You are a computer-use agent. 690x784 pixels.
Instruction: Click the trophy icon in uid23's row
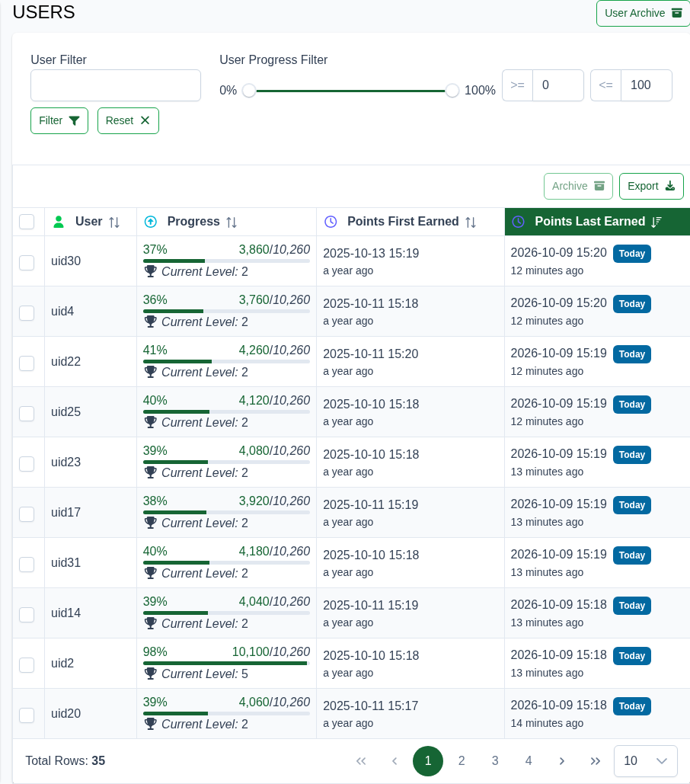tap(150, 472)
